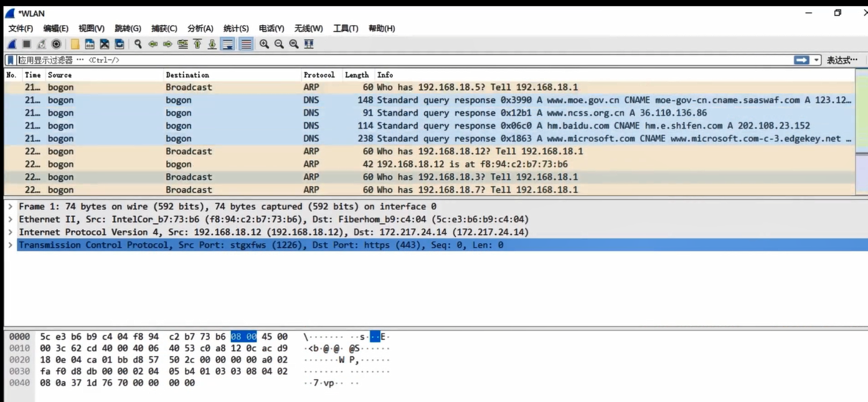This screenshot has width=868, height=402.
Task: Open display filter bookmark icon
Action: 10,60
